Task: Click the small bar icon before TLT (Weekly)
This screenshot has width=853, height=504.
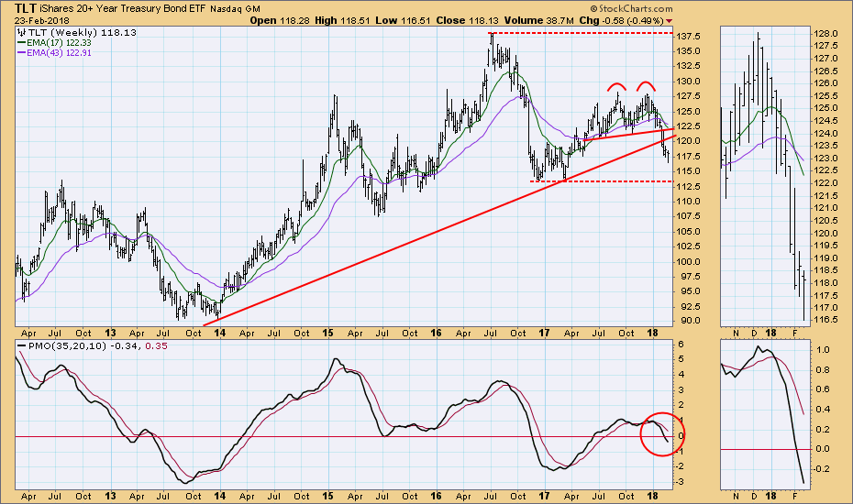Action: (x=19, y=29)
